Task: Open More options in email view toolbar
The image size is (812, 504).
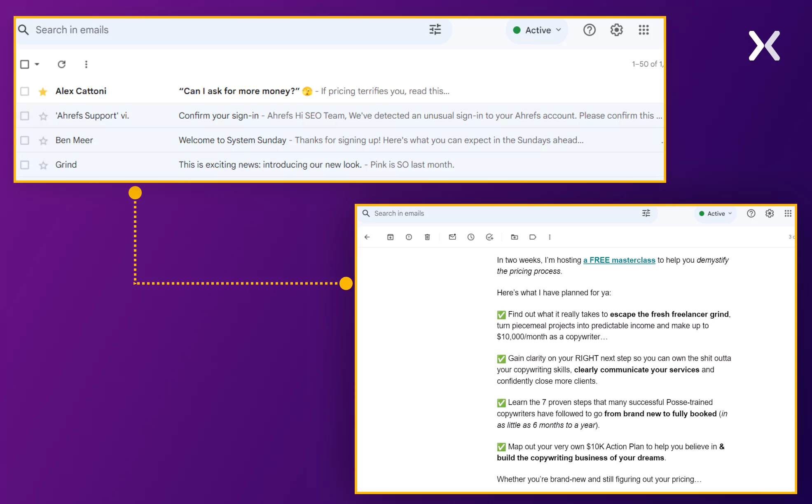Action: pos(550,237)
